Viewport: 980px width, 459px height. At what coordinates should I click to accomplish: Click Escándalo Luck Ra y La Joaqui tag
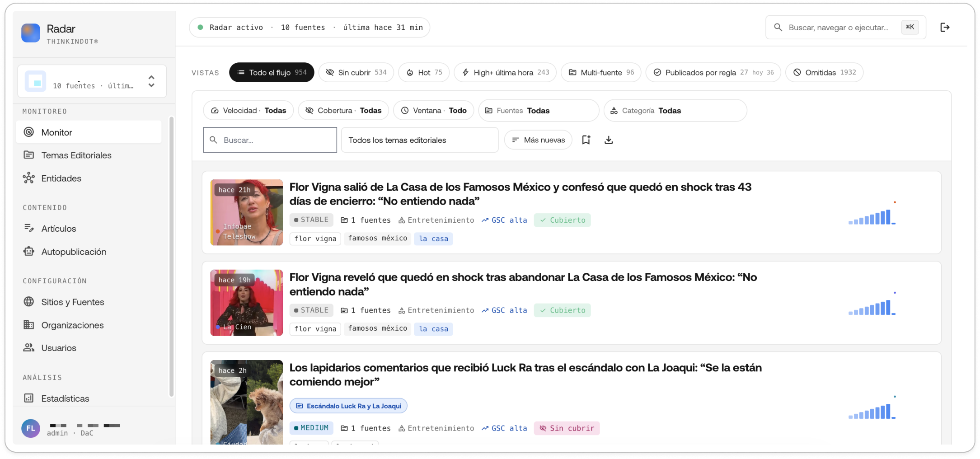tap(348, 406)
